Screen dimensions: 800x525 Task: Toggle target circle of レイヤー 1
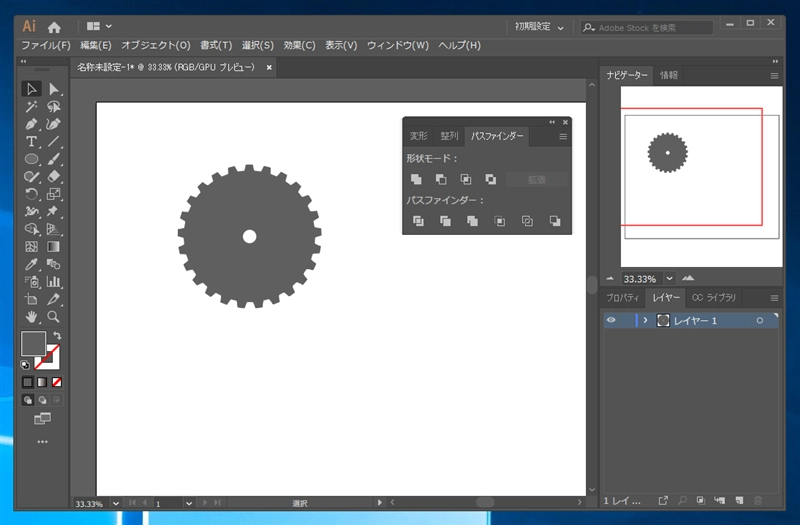(x=760, y=320)
